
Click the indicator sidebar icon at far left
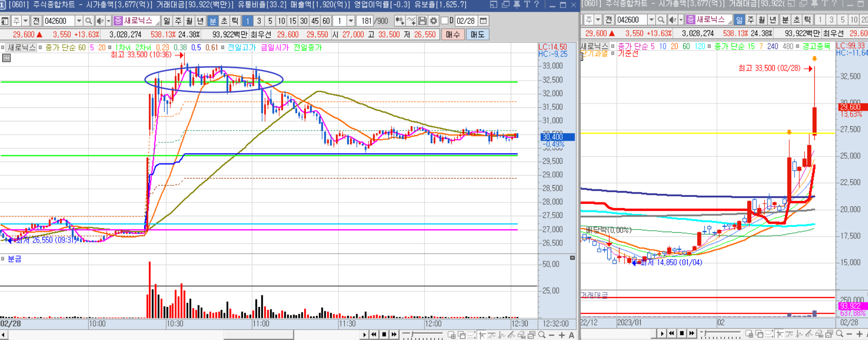pyautogui.click(x=5, y=21)
